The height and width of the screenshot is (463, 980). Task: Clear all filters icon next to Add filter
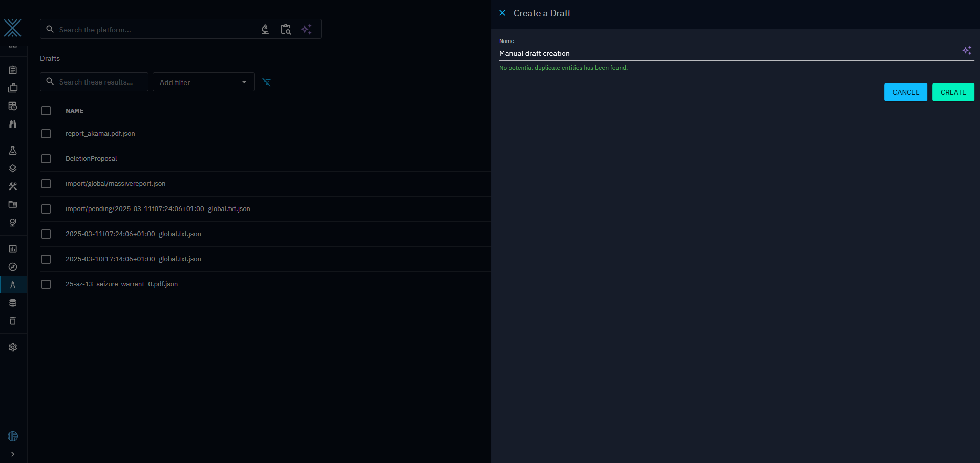[x=266, y=82]
